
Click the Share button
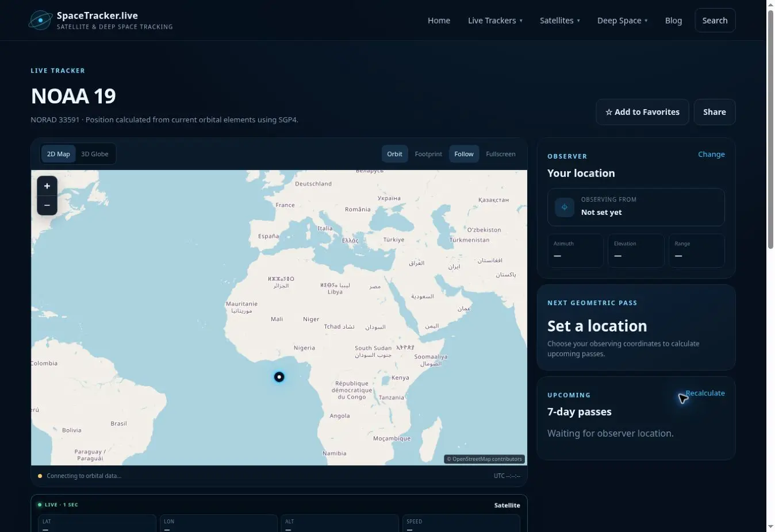pyautogui.click(x=715, y=112)
